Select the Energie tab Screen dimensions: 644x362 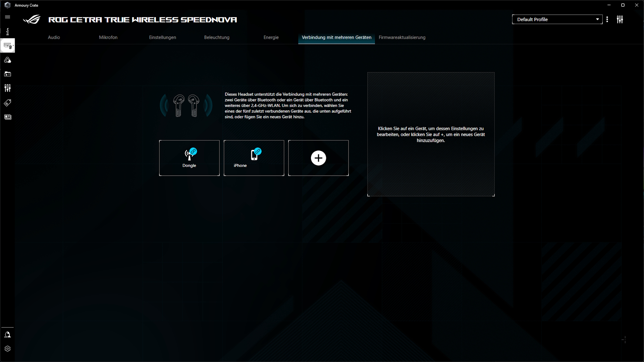pyautogui.click(x=271, y=37)
